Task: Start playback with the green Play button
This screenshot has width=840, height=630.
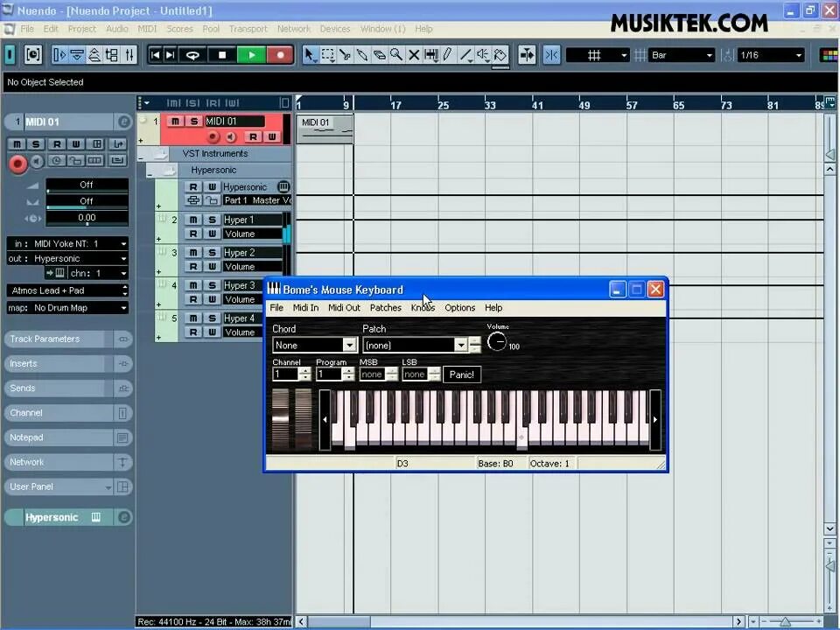Action: [251, 54]
